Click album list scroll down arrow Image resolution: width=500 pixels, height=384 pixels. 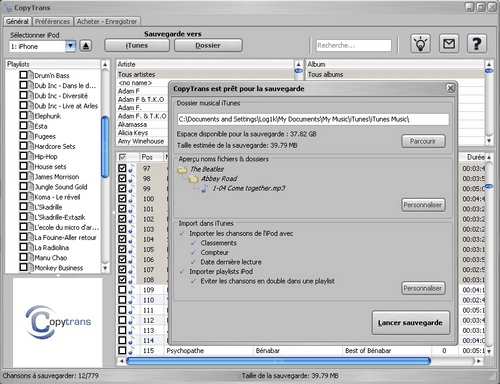point(489,141)
